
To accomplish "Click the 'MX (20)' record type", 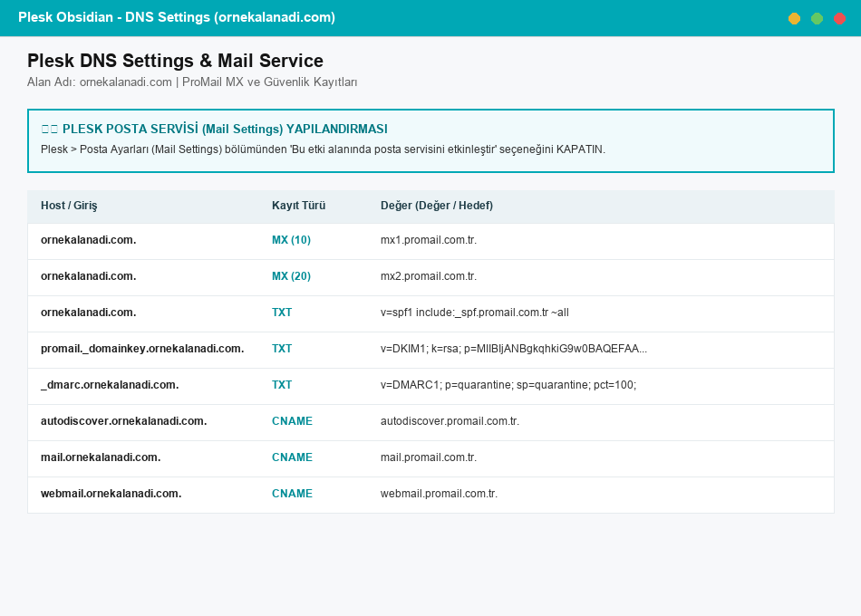I will click(x=291, y=276).
